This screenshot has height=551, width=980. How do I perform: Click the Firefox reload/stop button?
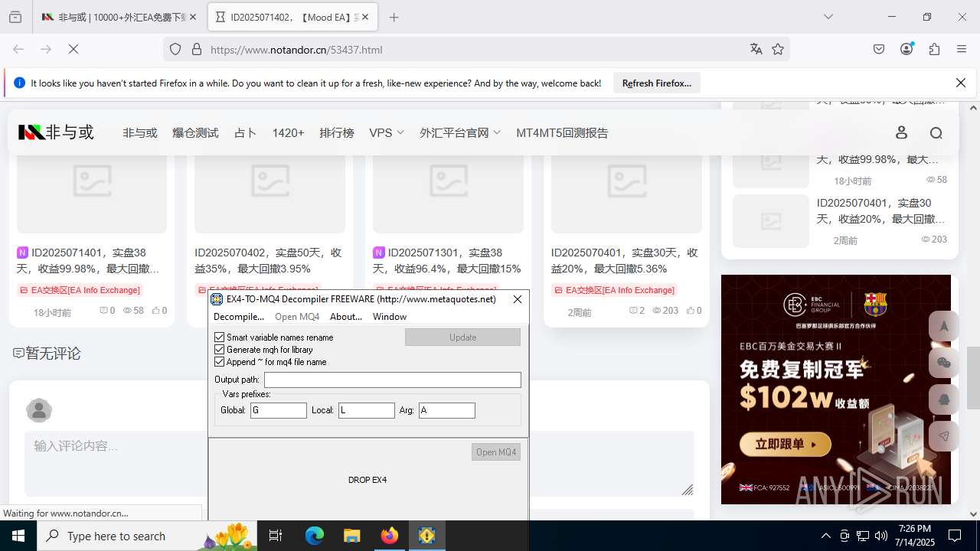point(73,49)
